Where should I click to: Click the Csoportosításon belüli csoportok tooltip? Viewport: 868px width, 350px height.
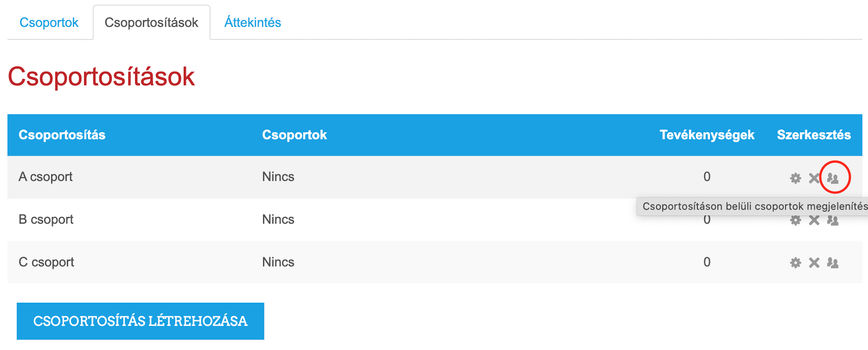(x=752, y=206)
